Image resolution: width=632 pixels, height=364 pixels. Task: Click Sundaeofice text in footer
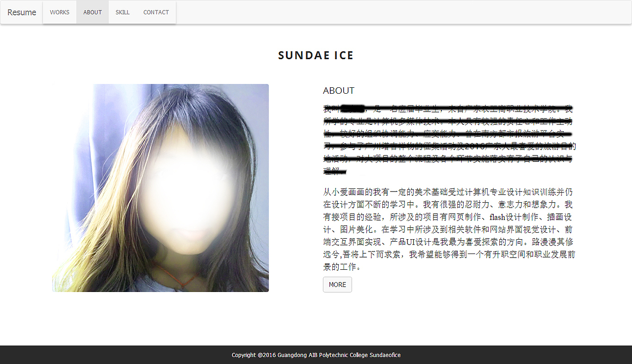[x=385, y=355]
